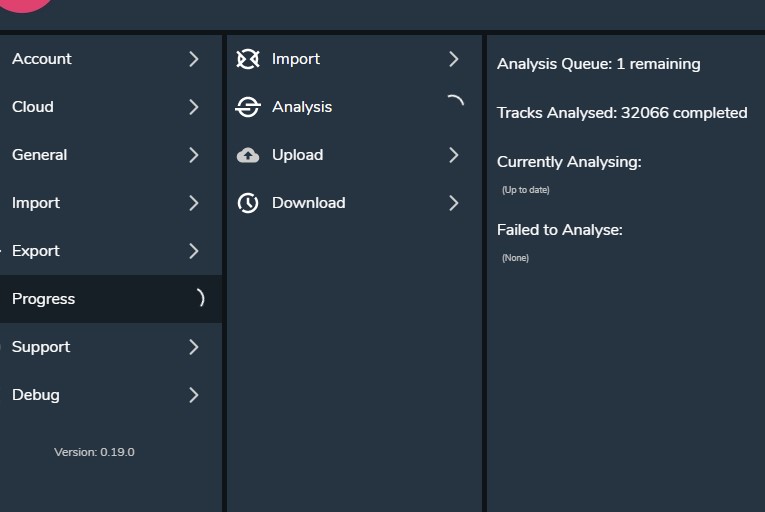
Task: Expand the Cloud settings chevron
Action: (x=194, y=107)
